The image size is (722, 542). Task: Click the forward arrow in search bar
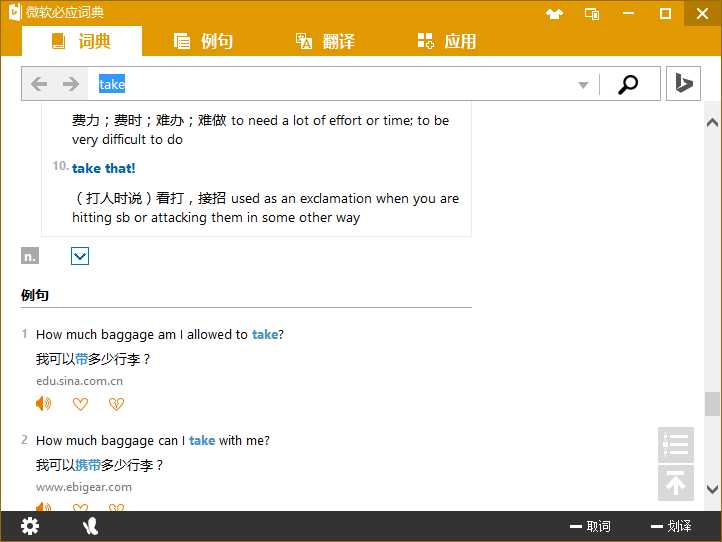click(x=70, y=84)
